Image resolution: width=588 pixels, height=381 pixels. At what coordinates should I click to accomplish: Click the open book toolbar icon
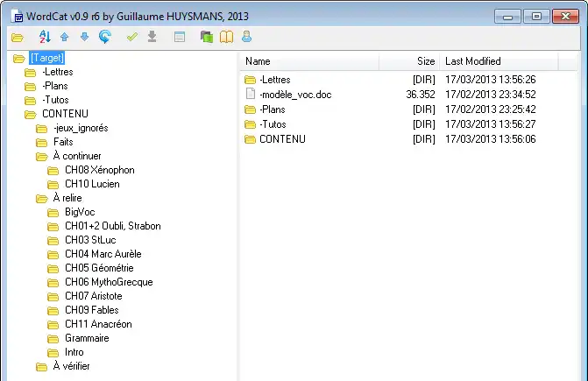226,37
